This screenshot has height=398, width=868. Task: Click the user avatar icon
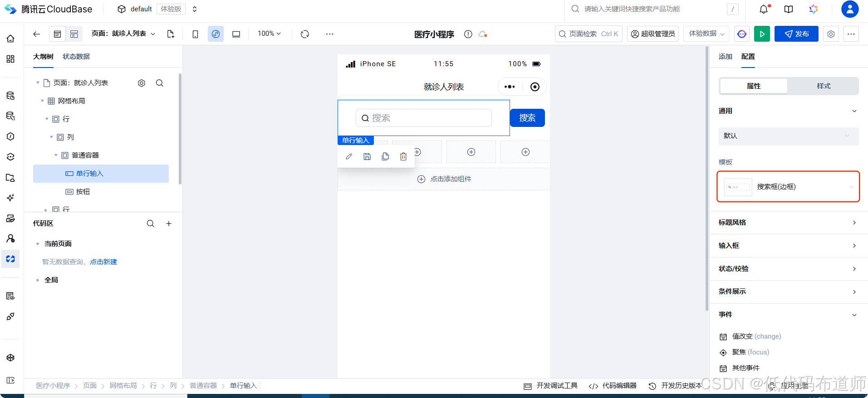coord(850,9)
